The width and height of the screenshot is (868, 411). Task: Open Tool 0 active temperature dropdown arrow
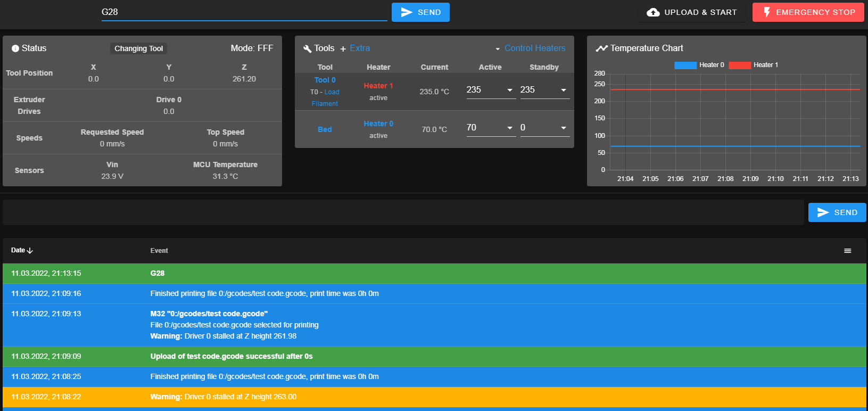(x=510, y=90)
